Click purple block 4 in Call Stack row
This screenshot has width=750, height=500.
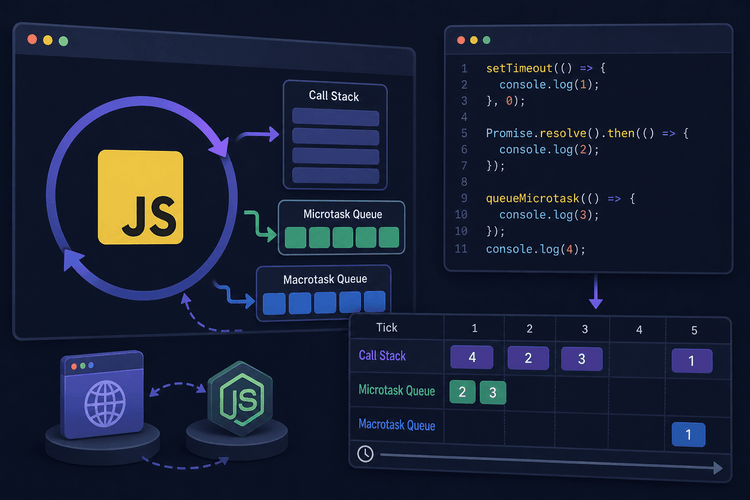(472, 357)
